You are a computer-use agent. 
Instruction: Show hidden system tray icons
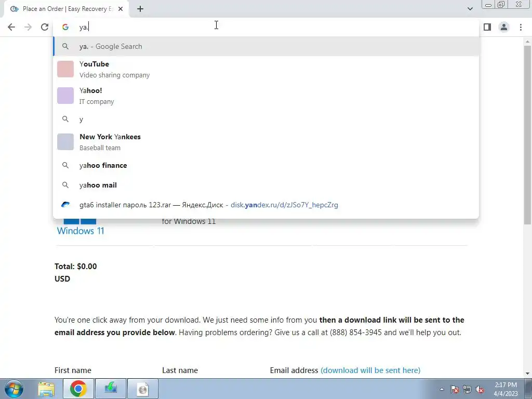[x=442, y=389]
